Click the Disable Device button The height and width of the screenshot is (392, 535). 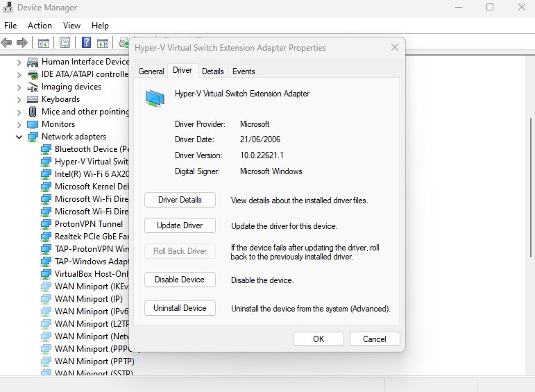(180, 280)
